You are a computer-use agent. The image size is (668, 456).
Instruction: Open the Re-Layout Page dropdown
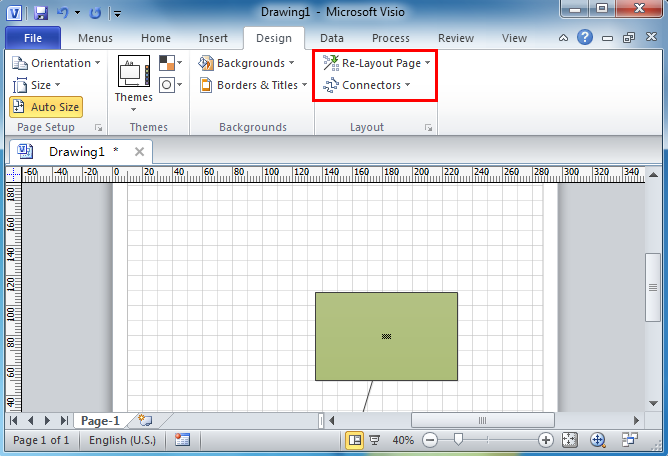376,63
